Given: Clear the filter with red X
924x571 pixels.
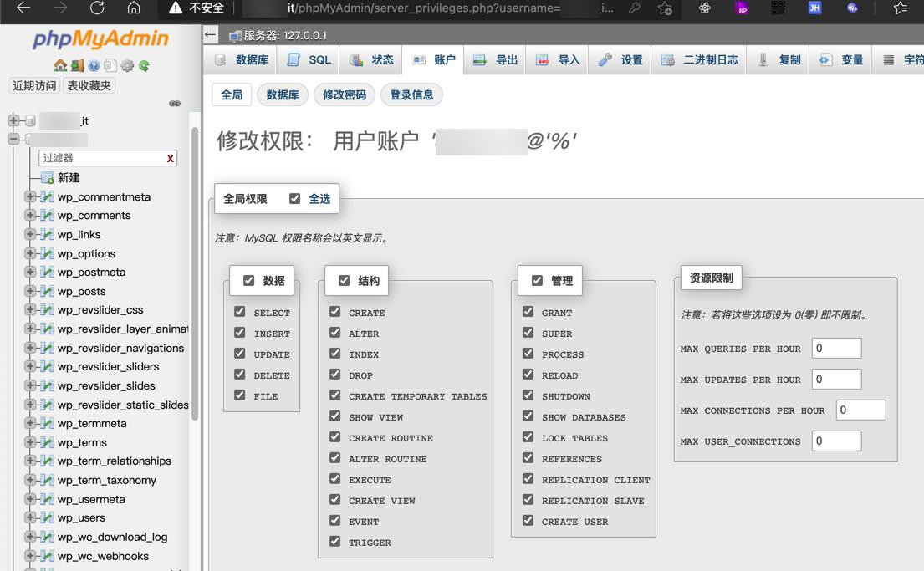Looking at the screenshot, I should tap(171, 158).
